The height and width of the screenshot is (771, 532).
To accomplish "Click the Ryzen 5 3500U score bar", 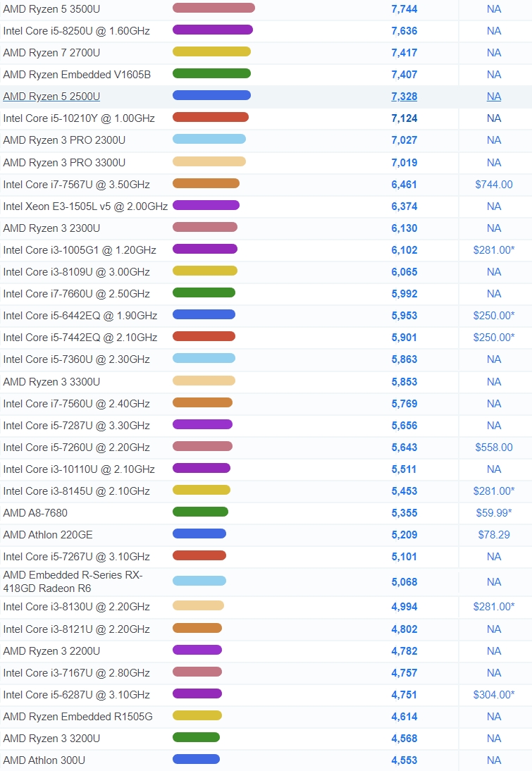I will click(214, 8).
